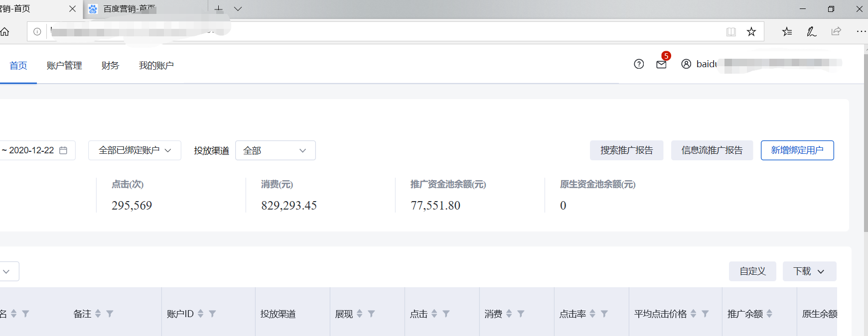Screen dimensions: 868x336
Task: Open the 财务 menu
Action: pyautogui.click(x=110, y=66)
